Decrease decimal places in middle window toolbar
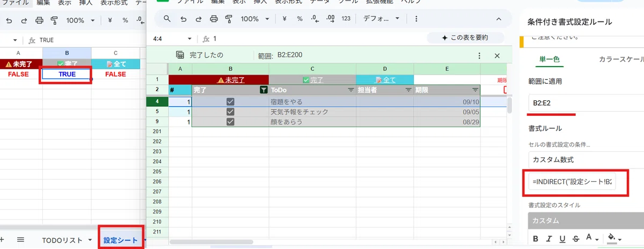The width and height of the screenshot is (644, 249). [x=316, y=19]
